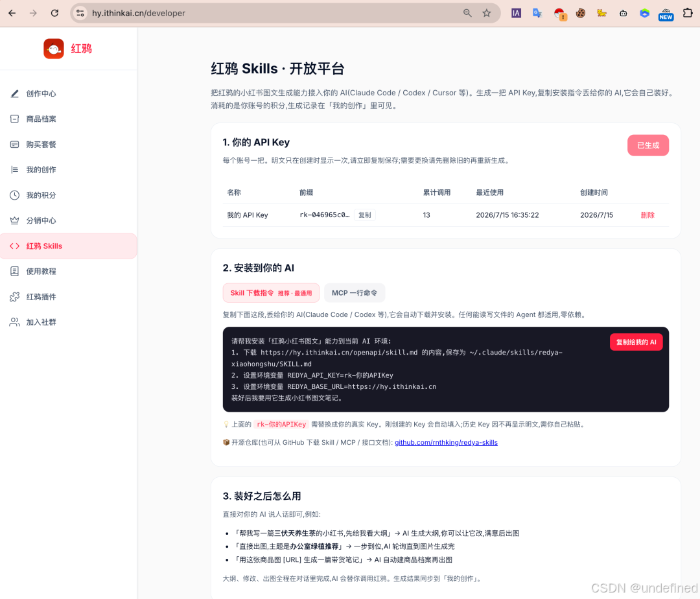Open the cookie extension icon
This screenshot has width=700, height=599.
point(580,13)
